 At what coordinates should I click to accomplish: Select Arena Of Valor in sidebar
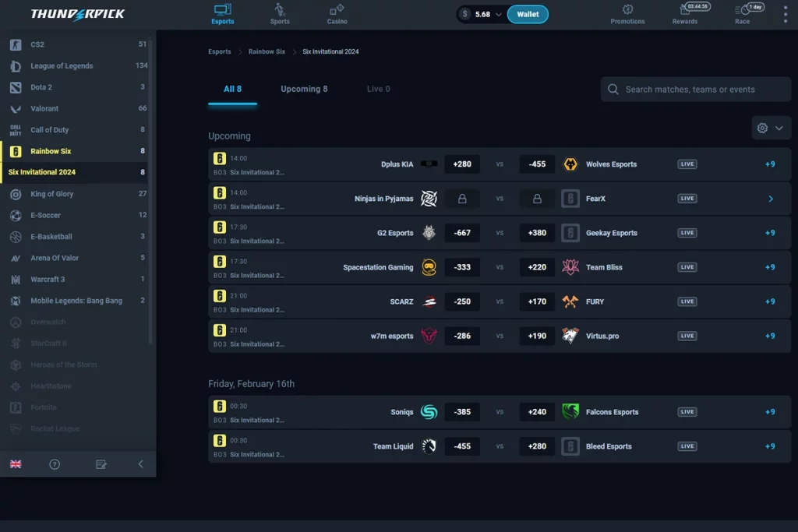[x=78, y=258]
